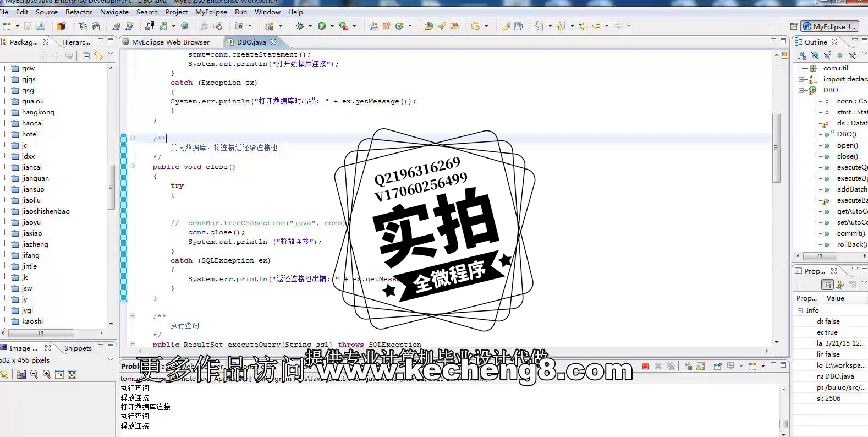Click the Package Explorer vertical scrollbar

click(x=111, y=187)
